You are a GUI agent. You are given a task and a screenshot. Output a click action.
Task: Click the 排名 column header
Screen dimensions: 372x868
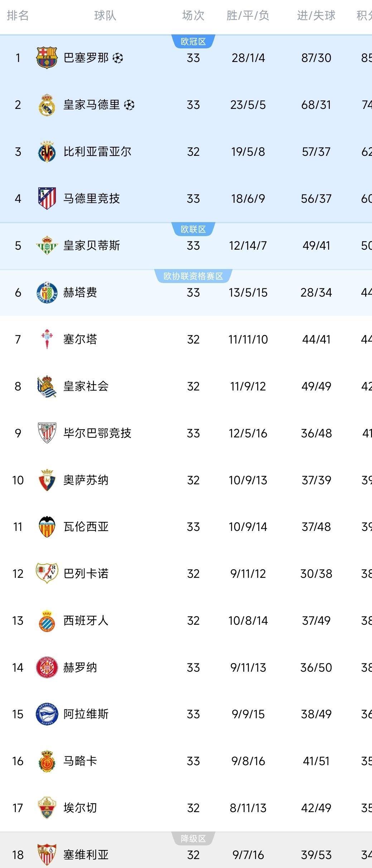(x=18, y=15)
